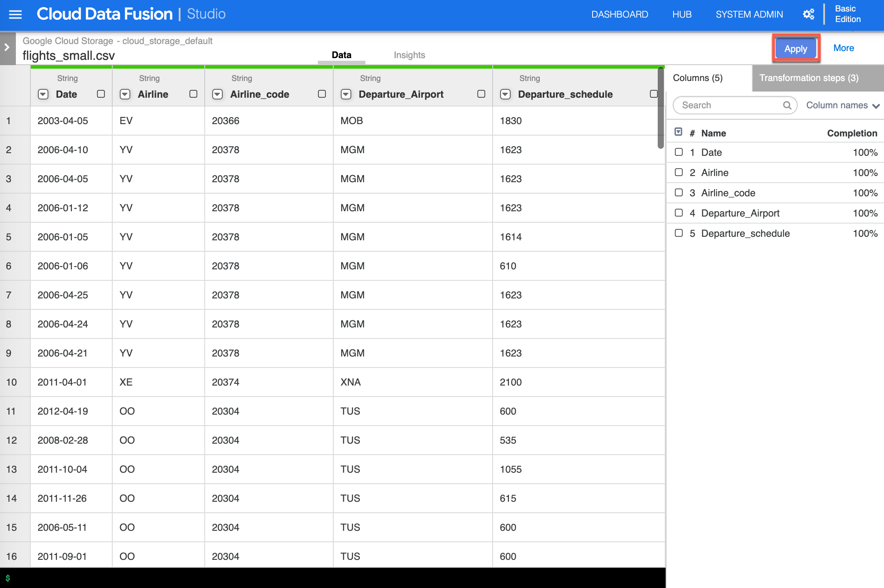This screenshot has width=884, height=588.
Task: Open the select-all columns dropdown toggle
Action: click(678, 132)
